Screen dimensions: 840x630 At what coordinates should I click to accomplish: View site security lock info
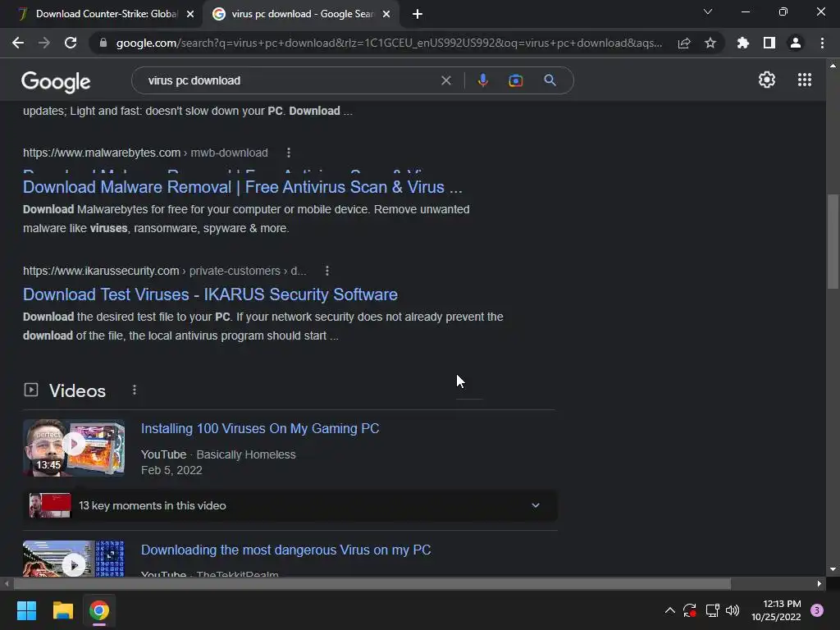(x=103, y=43)
